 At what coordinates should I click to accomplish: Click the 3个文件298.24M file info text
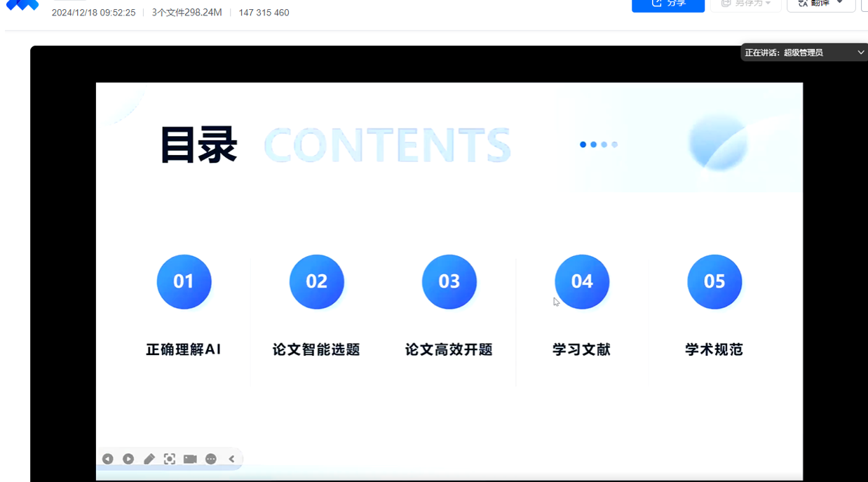click(x=187, y=13)
